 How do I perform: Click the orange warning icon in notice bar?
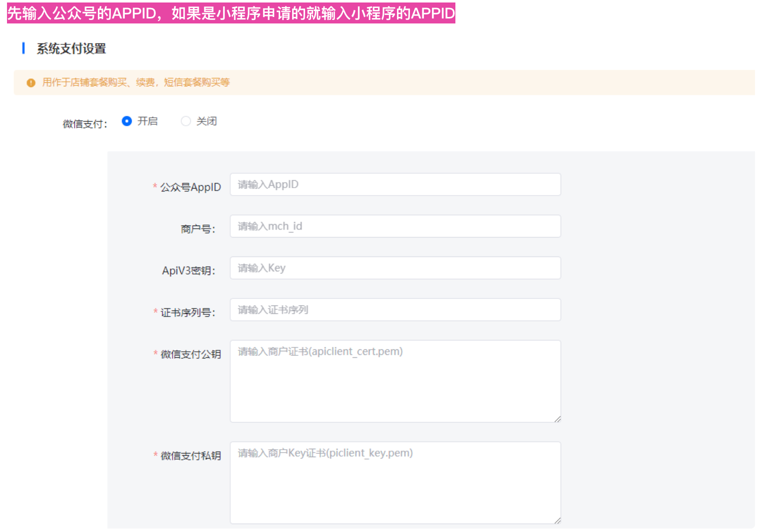pos(31,83)
